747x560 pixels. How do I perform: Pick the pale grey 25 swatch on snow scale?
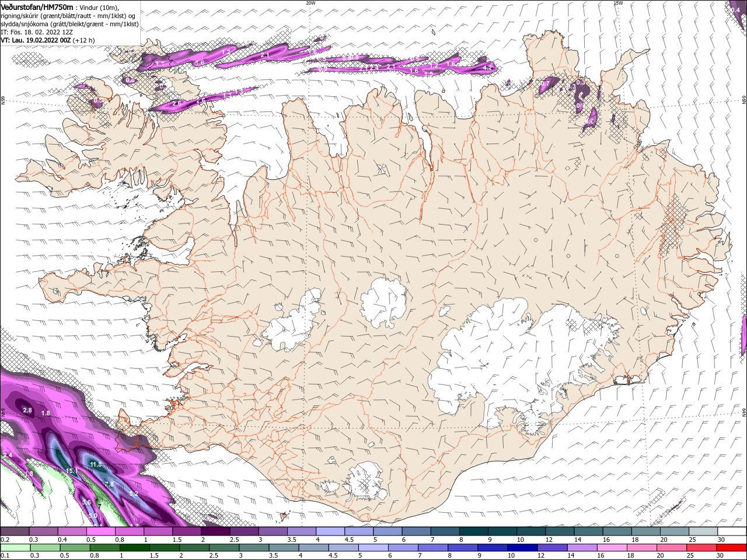(x=703, y=531)
